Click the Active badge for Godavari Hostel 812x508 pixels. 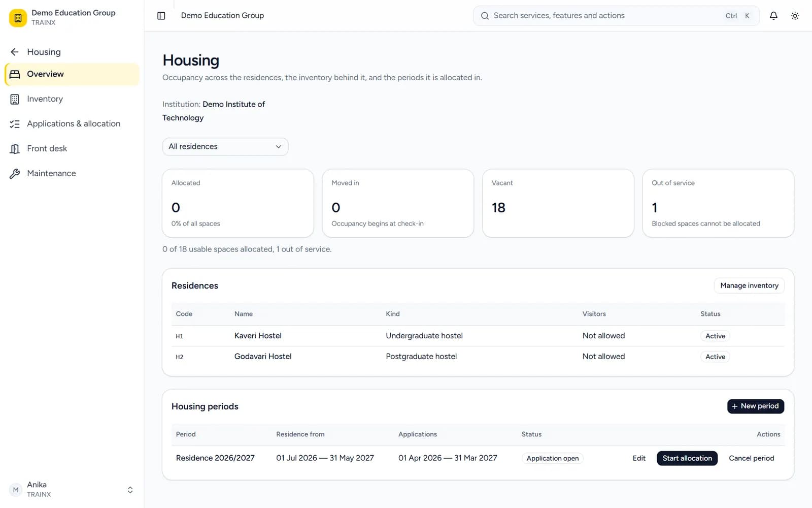click(715, 357)
